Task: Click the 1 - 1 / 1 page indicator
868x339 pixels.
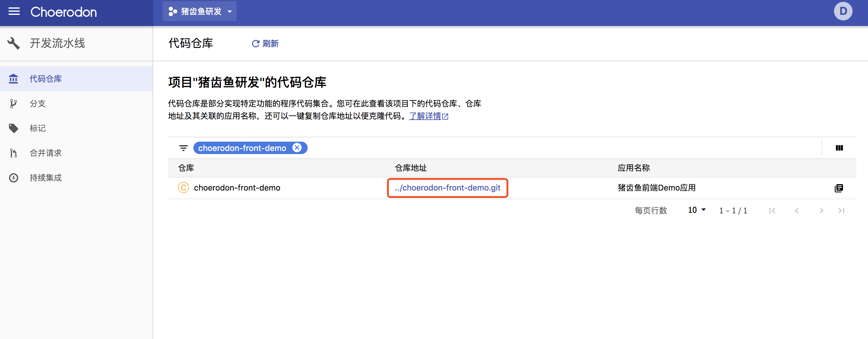Action: coord(733,211)
